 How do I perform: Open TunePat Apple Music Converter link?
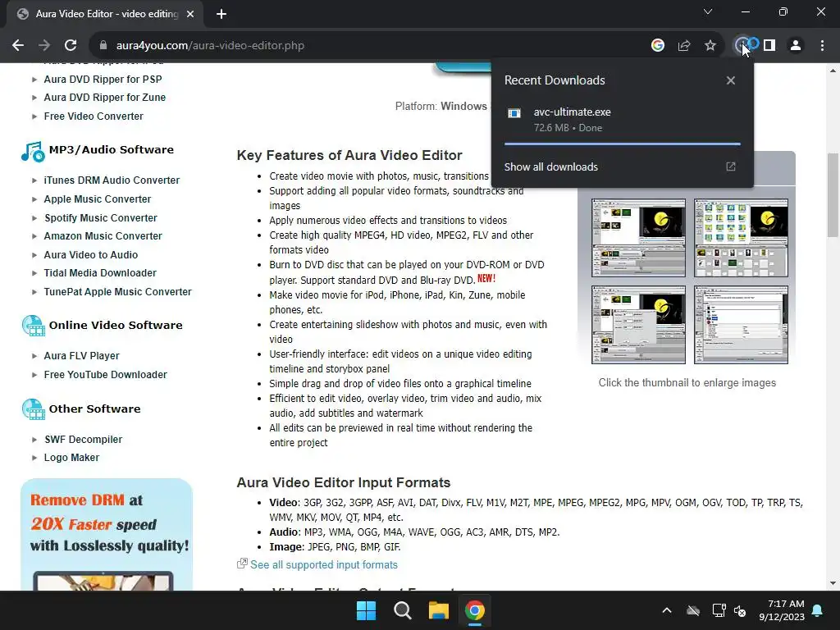click(x=118, y=292)
